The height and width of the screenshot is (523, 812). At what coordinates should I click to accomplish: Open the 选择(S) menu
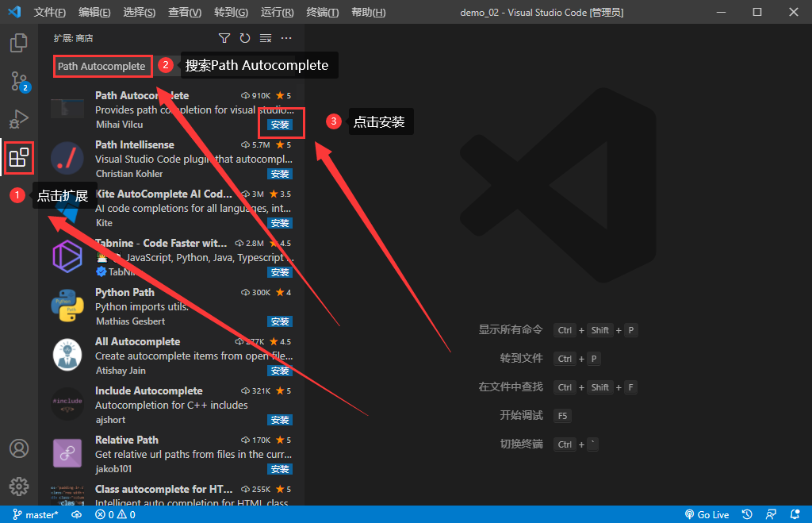140,13
